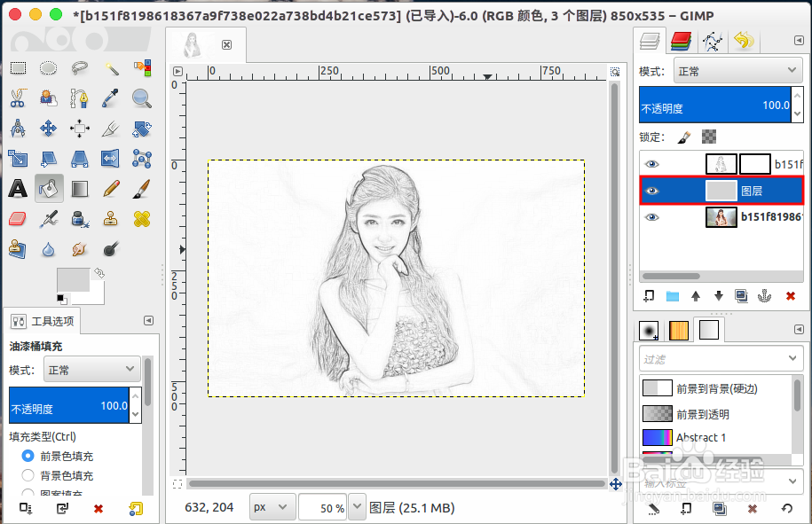Select the Zoom magnifier tool
812x524 pixels.
(142, 98)
